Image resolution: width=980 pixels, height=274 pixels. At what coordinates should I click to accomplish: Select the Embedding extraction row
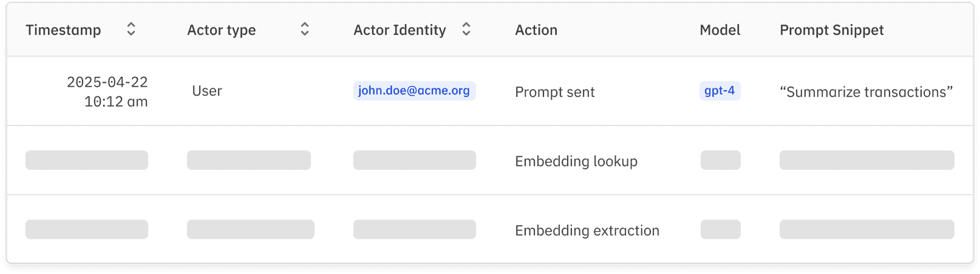(587, 230)
